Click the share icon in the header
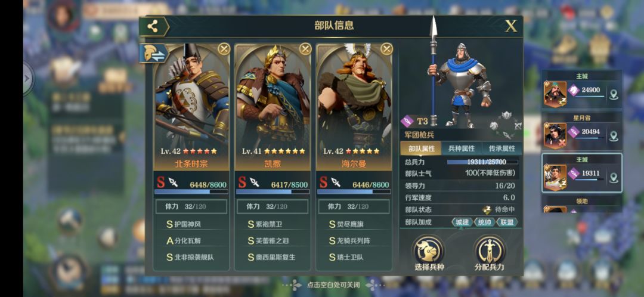The width and height of the screenshot is (644, 297). (153, 26)
